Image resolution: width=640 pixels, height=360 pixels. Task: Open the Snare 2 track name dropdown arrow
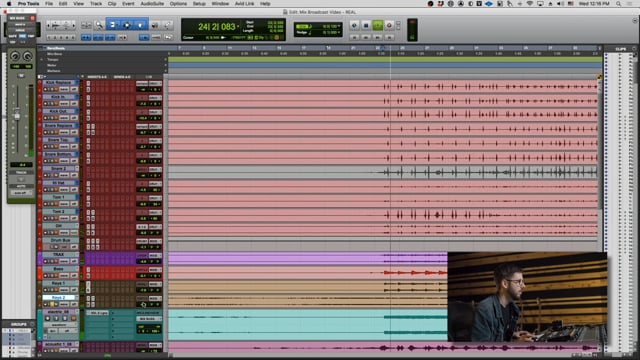point(76,168)
